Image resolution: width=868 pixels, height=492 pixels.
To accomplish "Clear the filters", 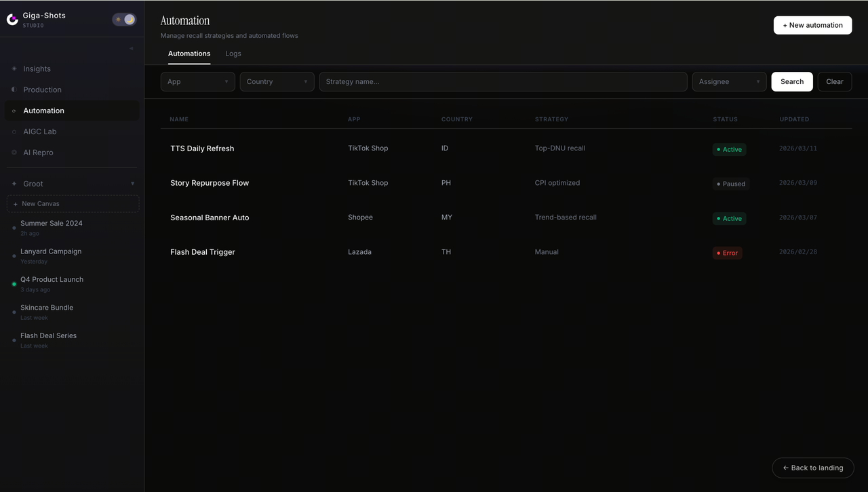I will (x=835, y=81).
